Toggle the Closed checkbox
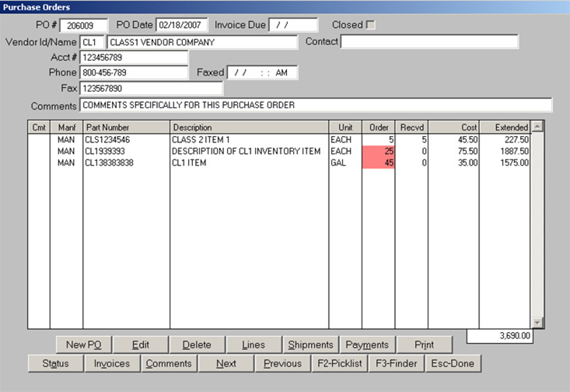The width and height of the screenshot is (570, 392). [x=371, y=25]
